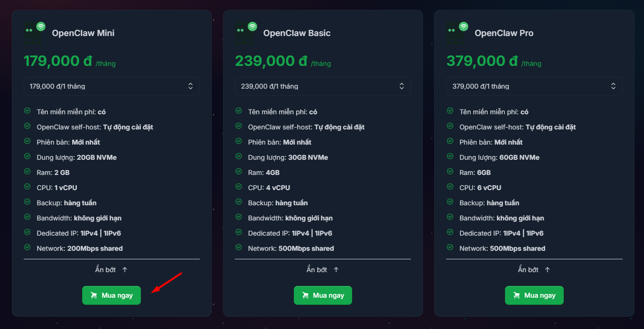Screen dimensions: 644x329
Task: Collapse features via Ẩn bớt on OpenClaw Mini
Action: [x=111, y=269]
